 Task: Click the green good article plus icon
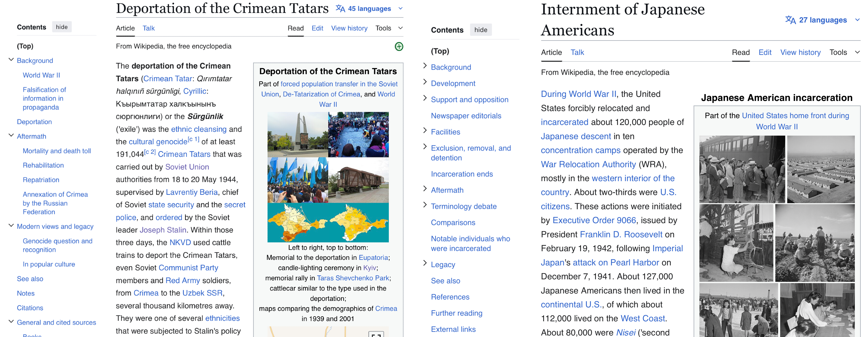(x=399, y=47)
